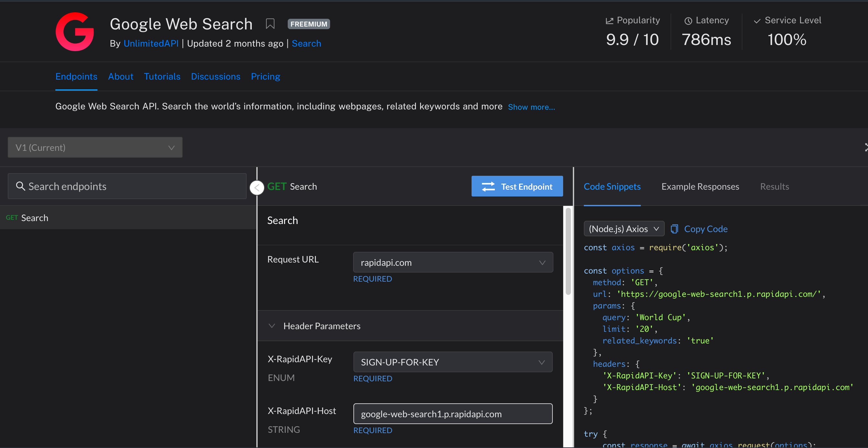868x448 pixels.
Task: Open the About tab
Action: 121,76
